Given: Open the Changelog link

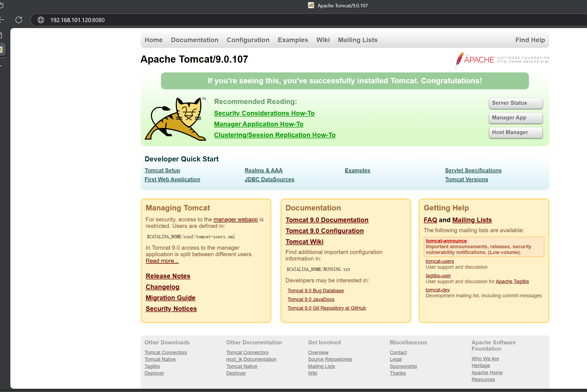Looking at the screenshot, I should pyautogui.click(x=162, y=287).
